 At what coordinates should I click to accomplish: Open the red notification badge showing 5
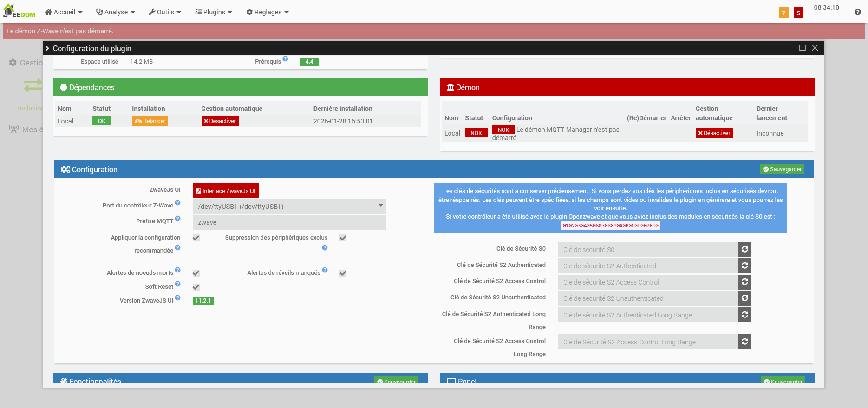[x=798, y=13]
